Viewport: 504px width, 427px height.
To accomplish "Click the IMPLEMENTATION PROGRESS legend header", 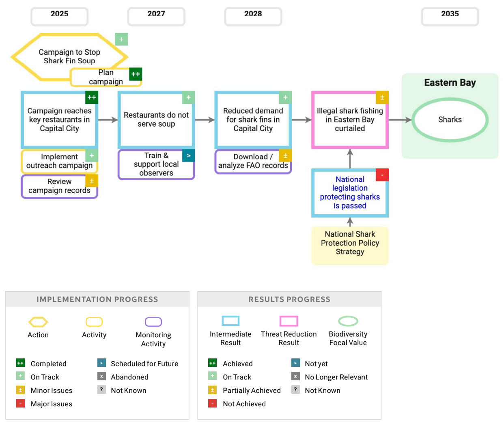I will click(97, 299).
